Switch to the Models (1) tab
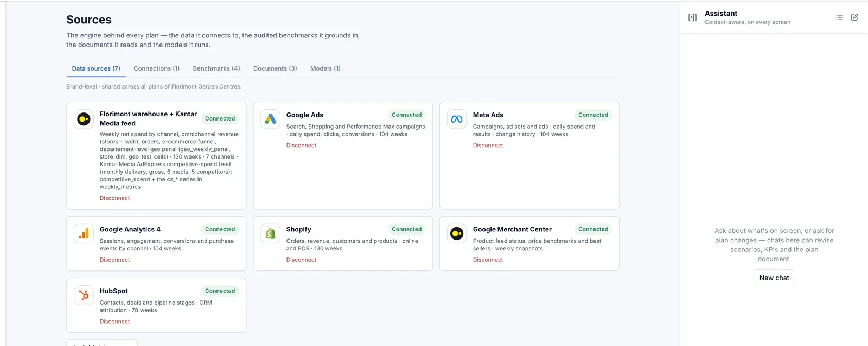Image resolution: width=868 pixels, height=346 pixels. [325, 68]
